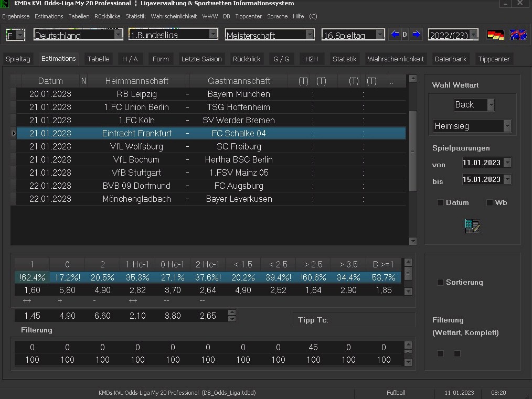Open the 'von' date picker dropdown
The width and height of the screenshot is (532, 399).
pos(507,163)
